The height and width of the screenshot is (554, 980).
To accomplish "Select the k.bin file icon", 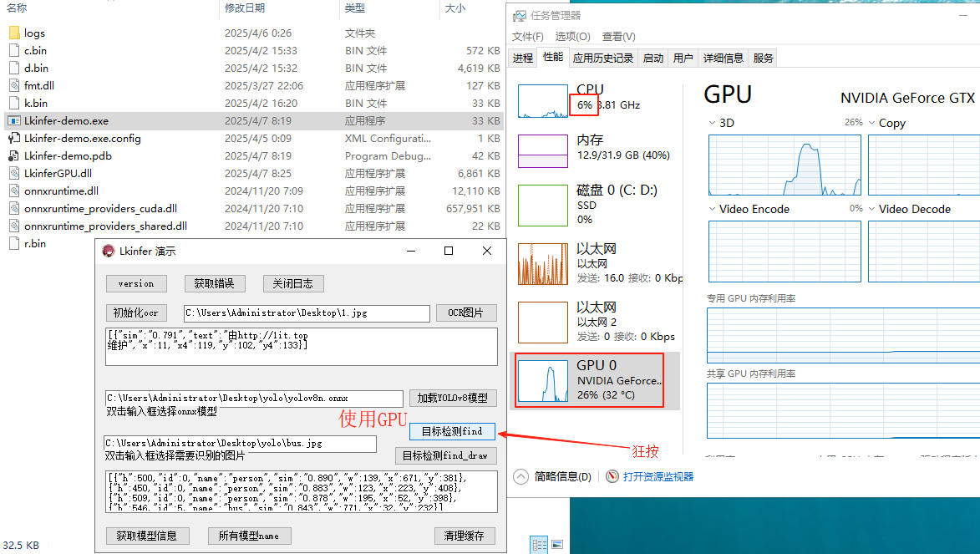I will point(14,103).
